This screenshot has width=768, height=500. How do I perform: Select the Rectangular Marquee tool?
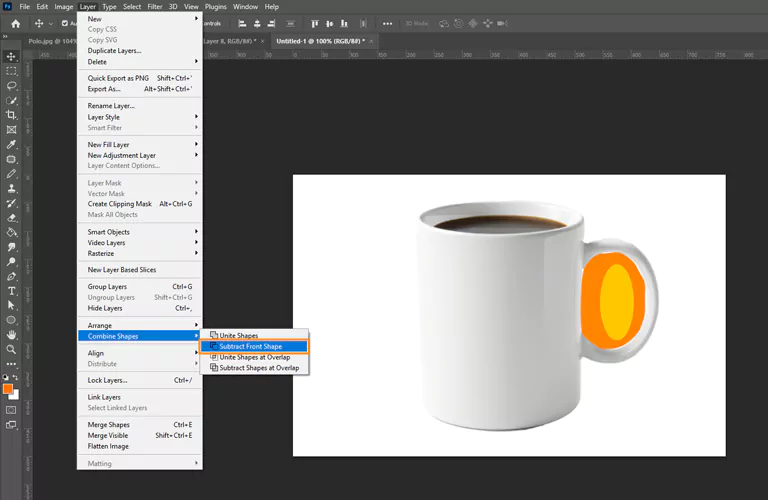pos(11,71)
